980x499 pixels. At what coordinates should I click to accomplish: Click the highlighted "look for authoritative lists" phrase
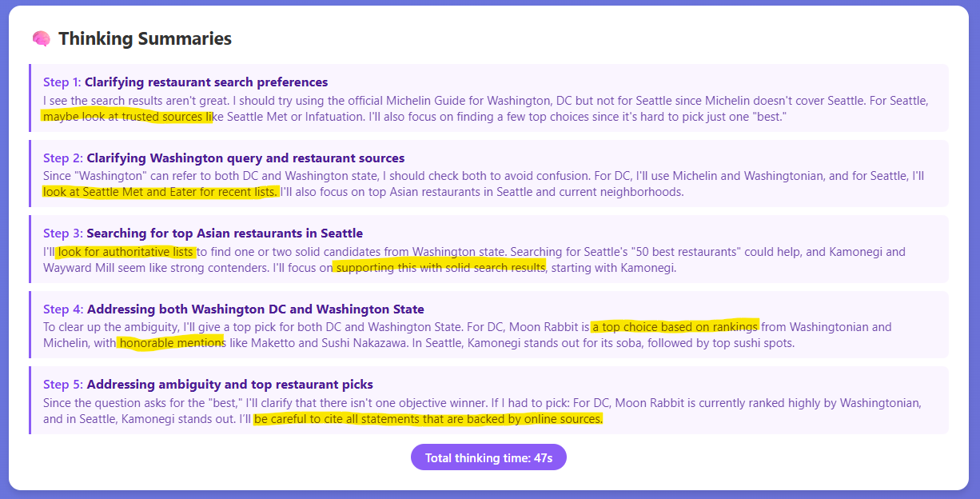click(x=125, y=253)
